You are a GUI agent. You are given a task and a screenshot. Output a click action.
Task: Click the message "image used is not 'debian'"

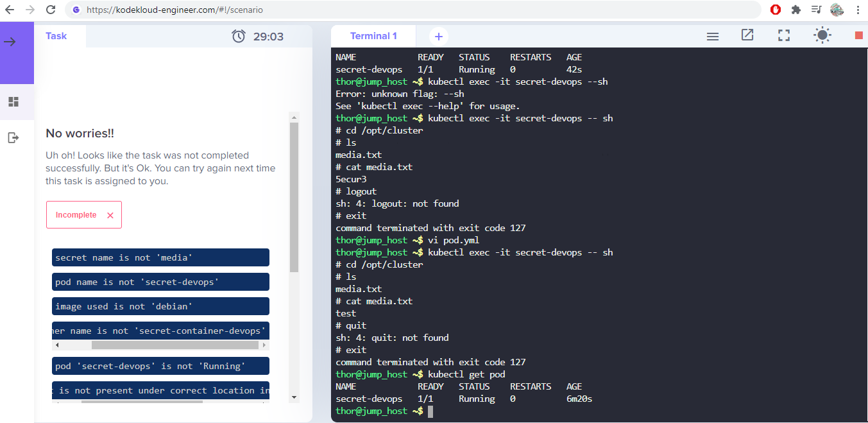pos(160,306)
